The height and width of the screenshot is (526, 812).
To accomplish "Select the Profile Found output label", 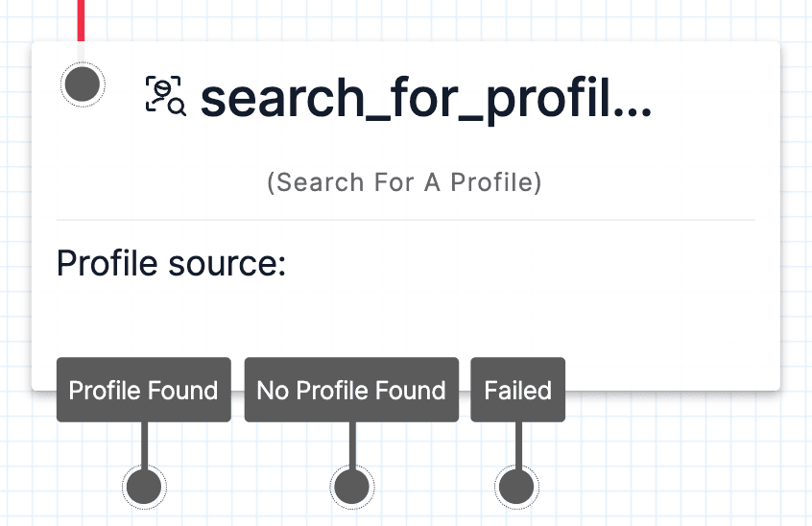I will pos(144,391).
